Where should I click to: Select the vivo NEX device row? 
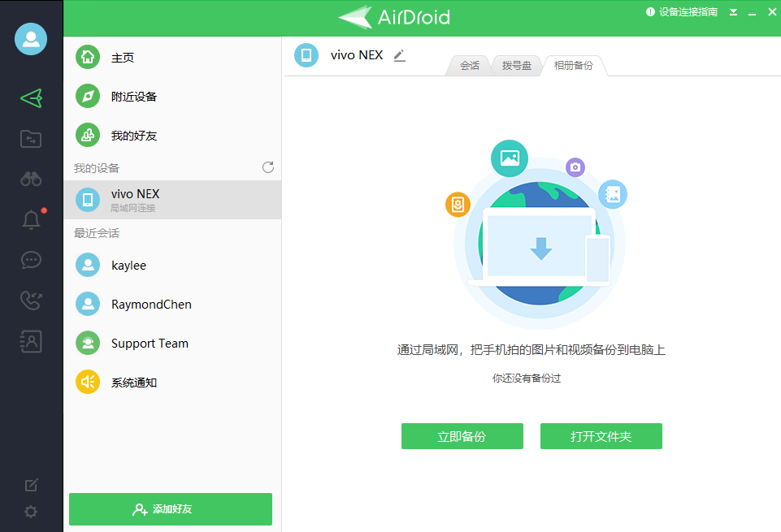coord(172,200)
